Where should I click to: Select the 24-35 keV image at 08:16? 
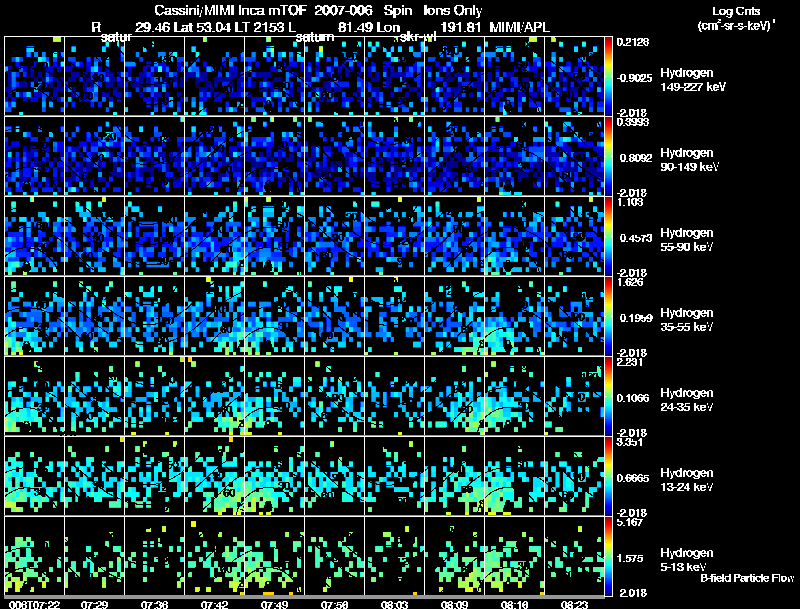(x=514, y=396)
